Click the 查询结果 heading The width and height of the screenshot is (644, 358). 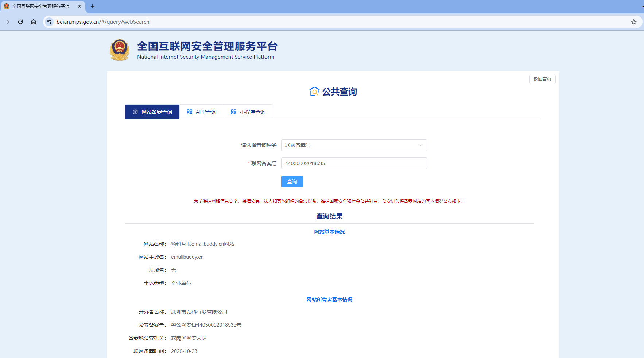tap(329, 216)
